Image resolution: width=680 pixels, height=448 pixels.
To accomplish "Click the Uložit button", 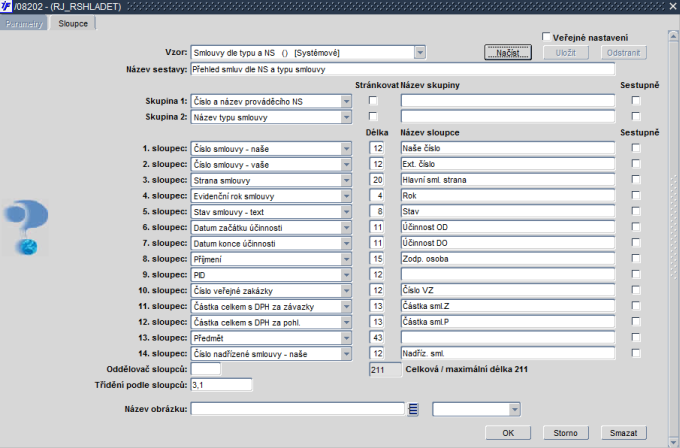I will click(x=566, y=52).
